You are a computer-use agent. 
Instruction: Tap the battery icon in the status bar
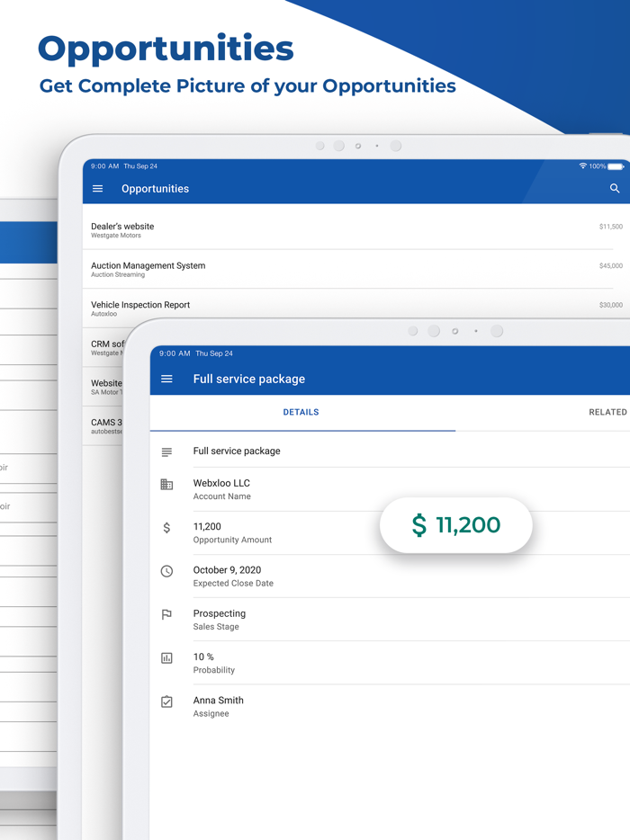(x=616, y=166)
